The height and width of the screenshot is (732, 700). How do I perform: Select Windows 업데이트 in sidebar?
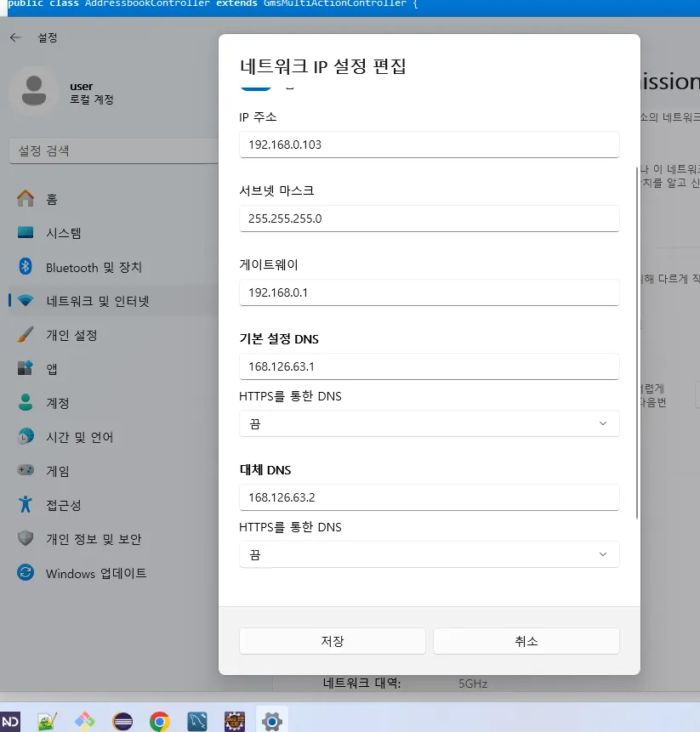[x=96, y=573]
